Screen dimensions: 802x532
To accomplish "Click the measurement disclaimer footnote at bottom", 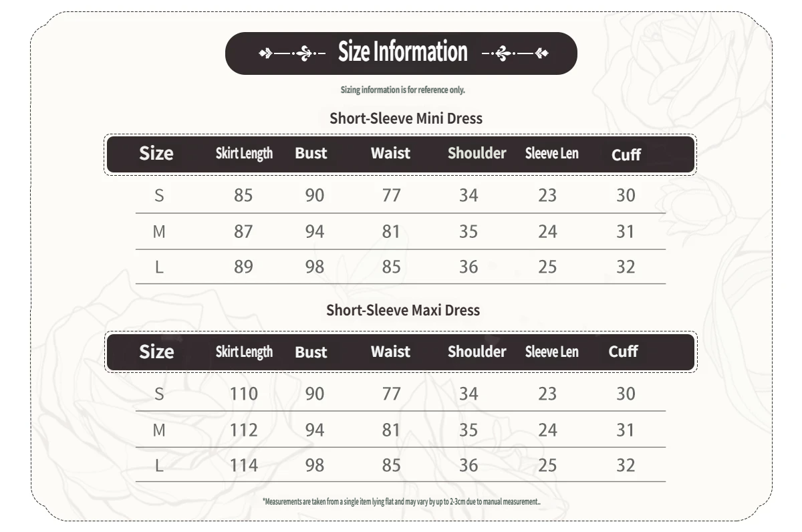I will 401,501.
